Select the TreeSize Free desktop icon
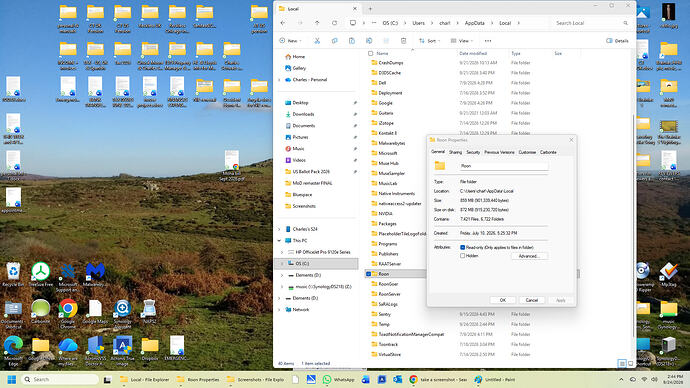 (x=40, y=275)
